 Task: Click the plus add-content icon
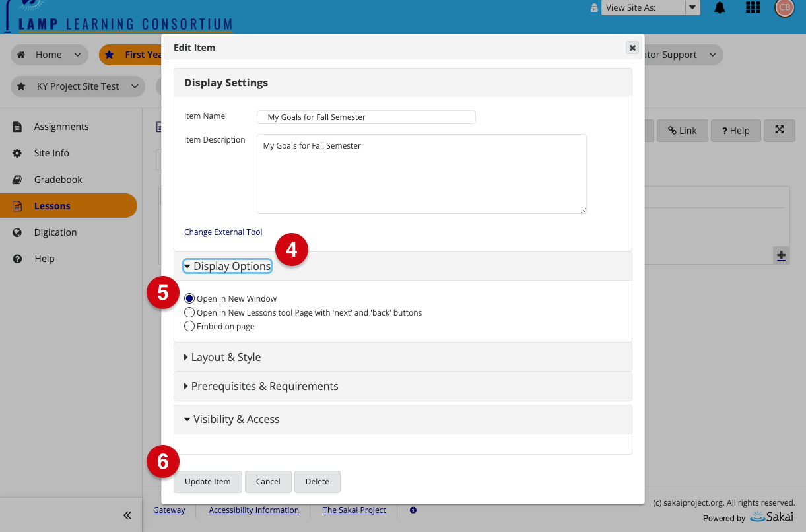(x=781, y=255)
